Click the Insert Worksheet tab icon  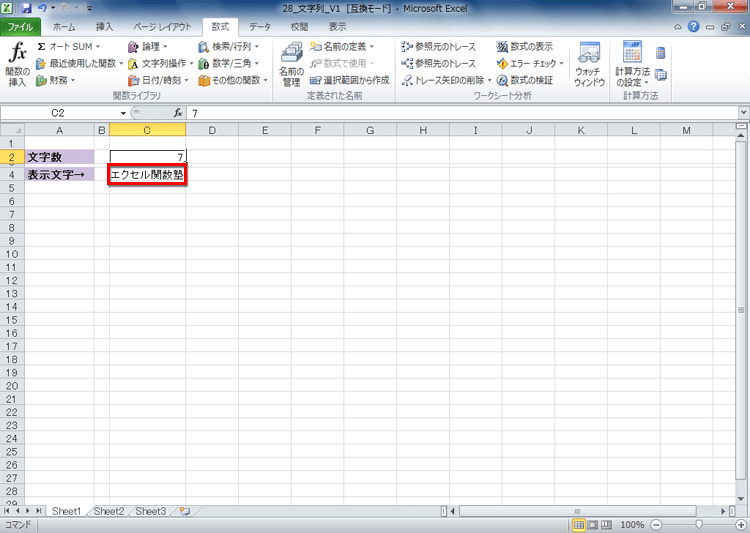pyautogui.click(x=185, y=511)
